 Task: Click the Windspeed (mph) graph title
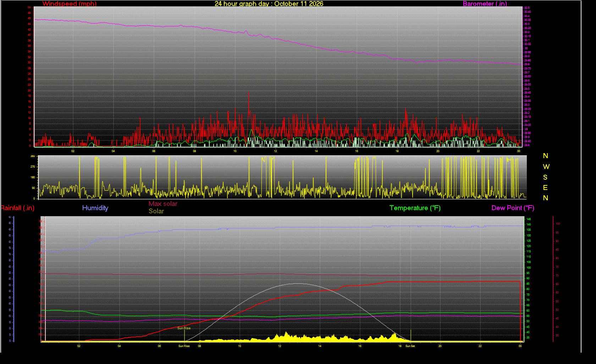click(x=70, y=4)
